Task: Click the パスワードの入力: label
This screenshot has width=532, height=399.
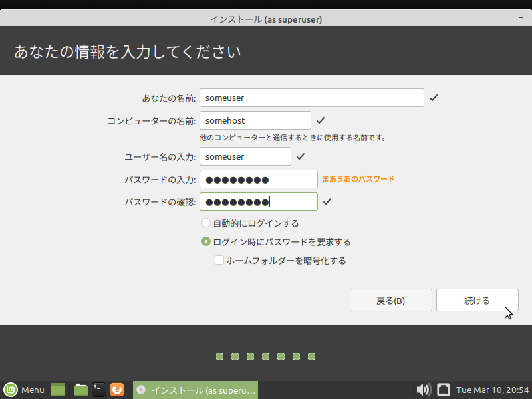Action: point(160,180)
